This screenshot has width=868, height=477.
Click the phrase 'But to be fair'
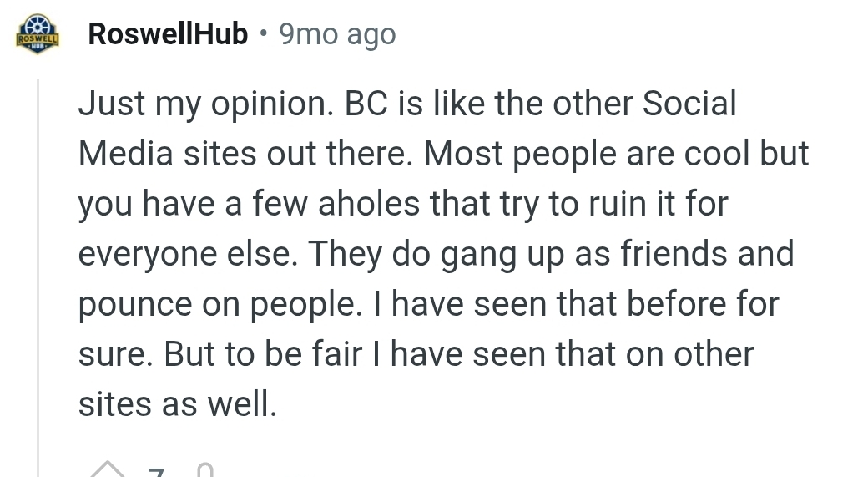pyautogui.click(x=262, y=353)
